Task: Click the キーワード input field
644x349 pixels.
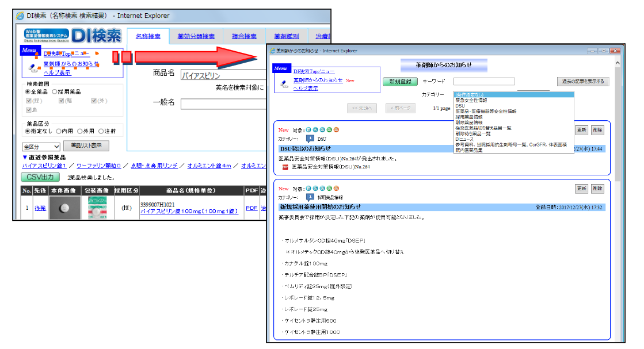Action: (x=484, y=82)
